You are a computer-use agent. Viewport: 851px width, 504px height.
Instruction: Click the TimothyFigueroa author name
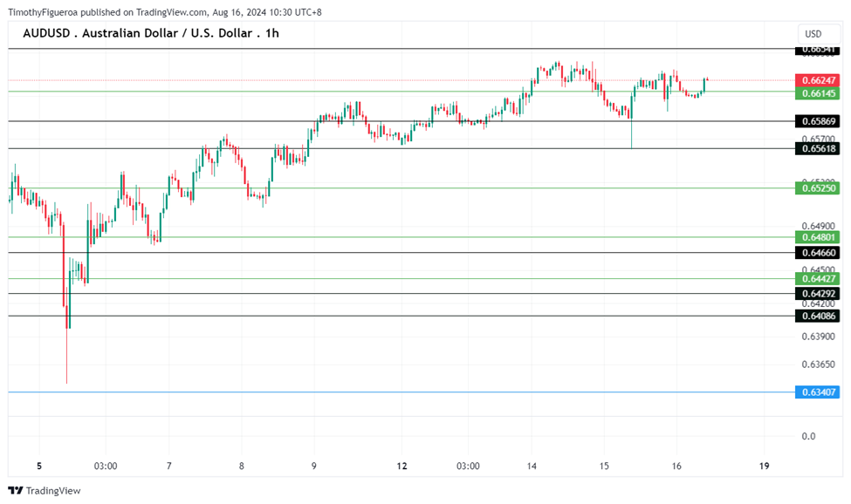point(44,12)
